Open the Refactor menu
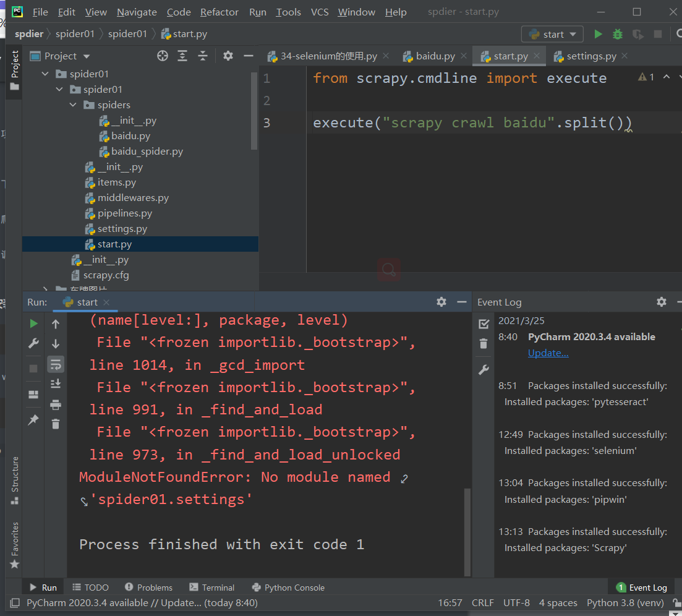 pyautogui.click(x=220, y=12)
